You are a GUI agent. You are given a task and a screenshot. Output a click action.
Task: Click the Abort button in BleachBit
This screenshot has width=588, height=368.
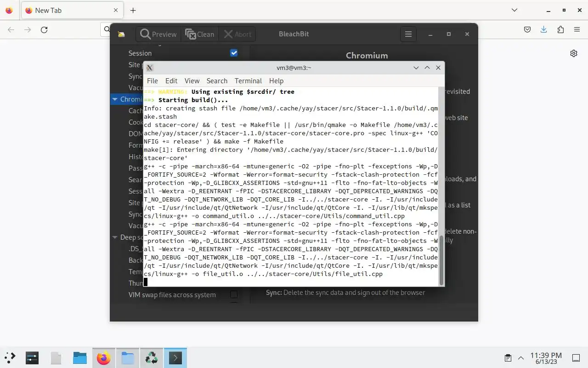coord(237,34)
